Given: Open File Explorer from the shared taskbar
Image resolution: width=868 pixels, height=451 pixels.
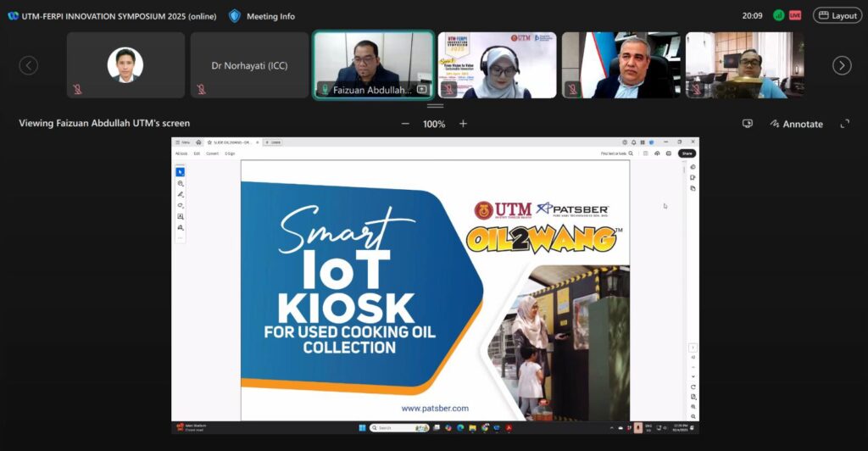Looking at the screenshot, I should click(x=472, y=428).
